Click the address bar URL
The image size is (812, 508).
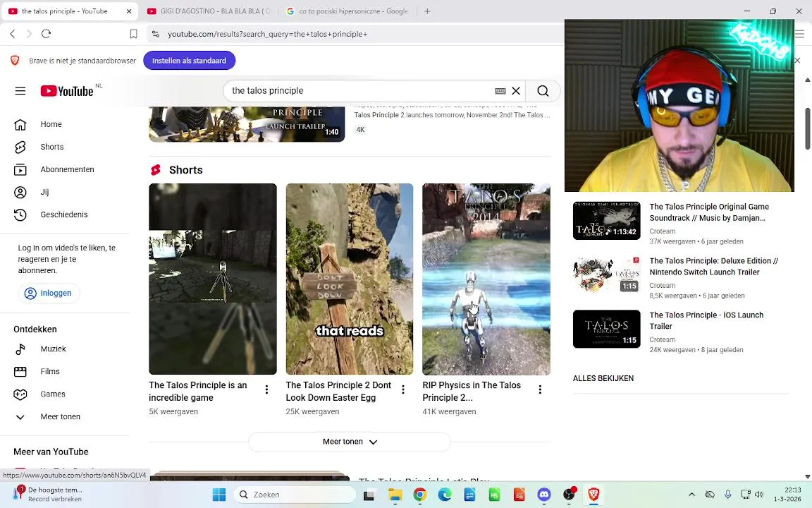pyautogui.click(x=268, y=34)
